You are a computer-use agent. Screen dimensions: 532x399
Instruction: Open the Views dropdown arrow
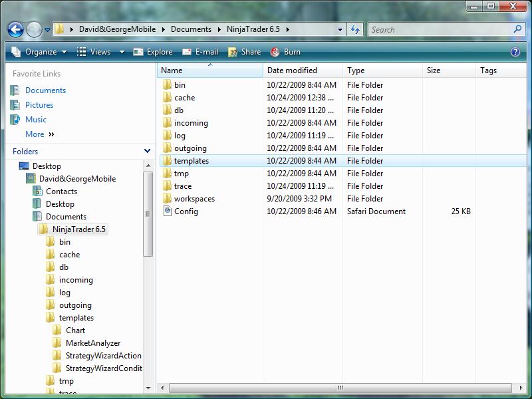(x=122, y=52)
